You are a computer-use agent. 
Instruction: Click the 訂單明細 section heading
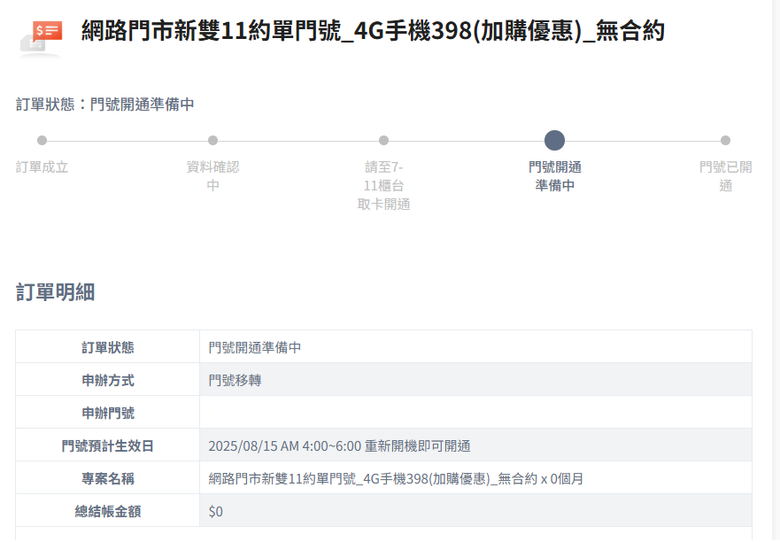pos(55,292)
